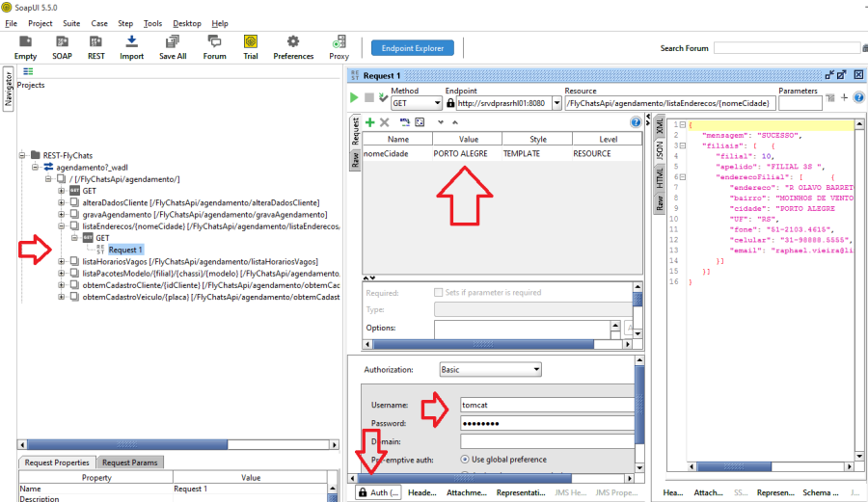The height and width of the screenshot is (502, 868).
Task: Click the Proxy toolbar icon
Action: click(339, 47)
